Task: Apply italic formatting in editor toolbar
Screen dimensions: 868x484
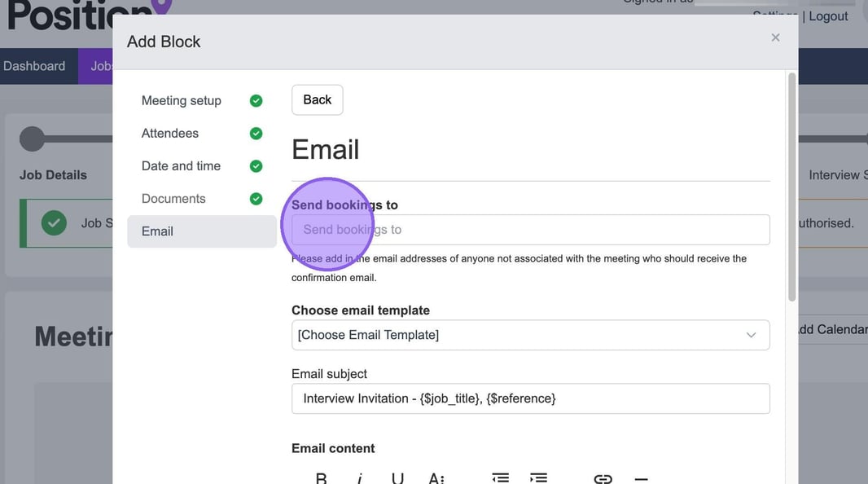Action: tap(359, 477)
